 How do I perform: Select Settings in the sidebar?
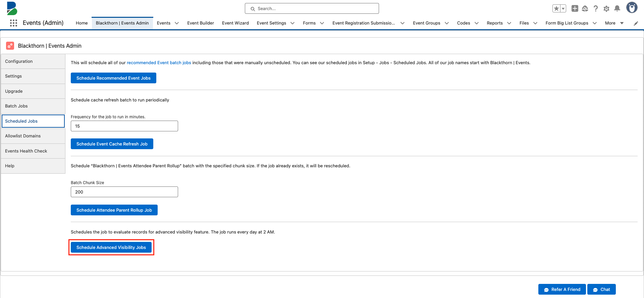click(x=33, y=76)
